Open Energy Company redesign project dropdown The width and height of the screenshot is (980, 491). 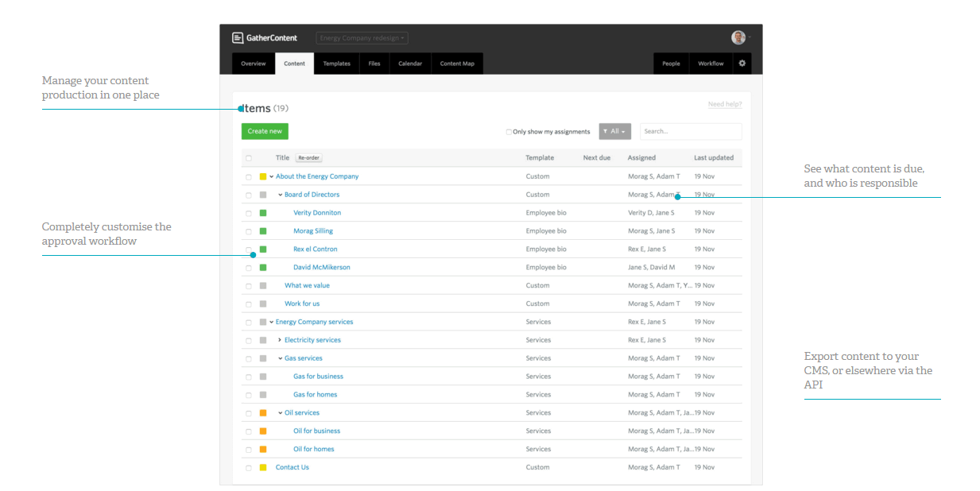[362, 38]
